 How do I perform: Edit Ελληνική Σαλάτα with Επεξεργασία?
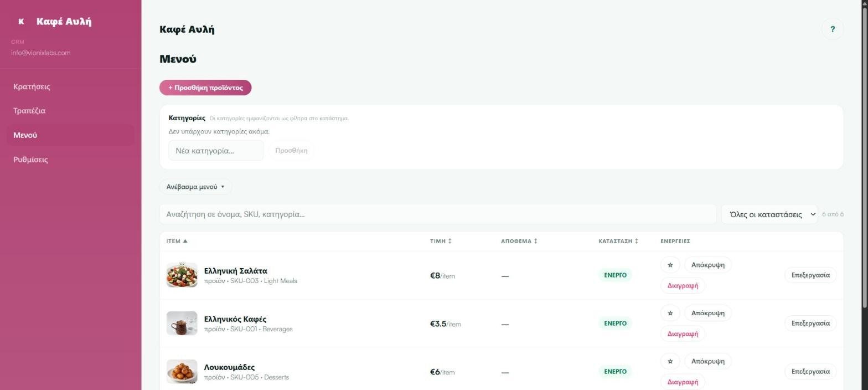point(810,275)
